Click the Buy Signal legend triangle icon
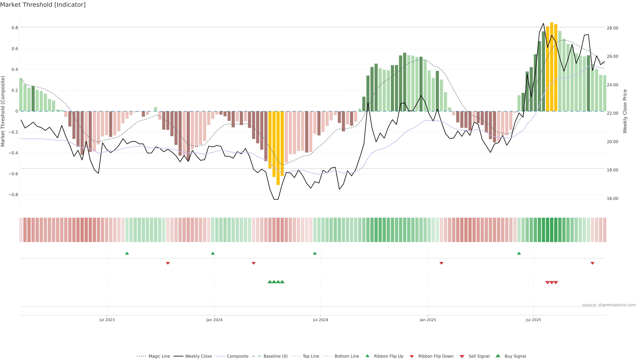 coord(498,356)
